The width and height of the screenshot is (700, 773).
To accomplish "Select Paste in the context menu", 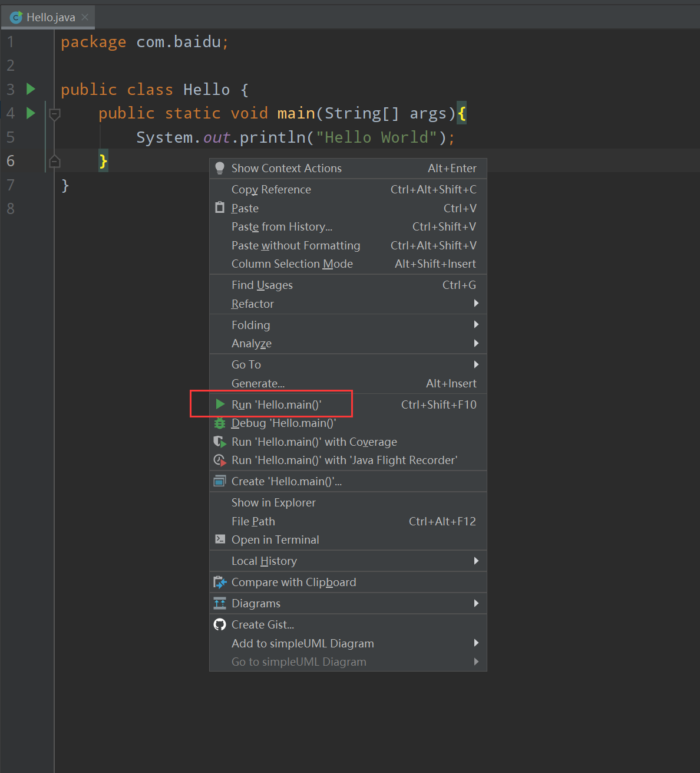I will pyautogui.click(x=348, y=208).
